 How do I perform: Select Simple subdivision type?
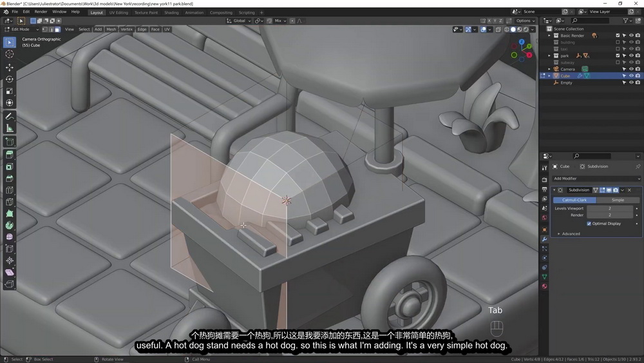tap(618, 201)
